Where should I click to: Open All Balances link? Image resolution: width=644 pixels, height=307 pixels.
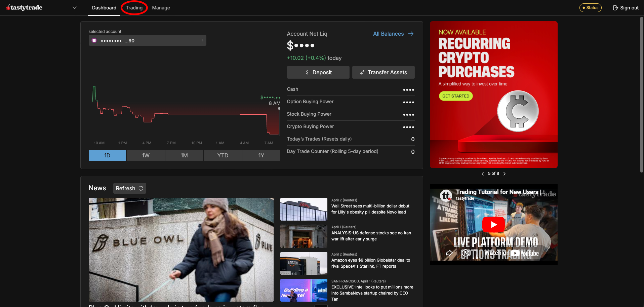tap(393, 34)
